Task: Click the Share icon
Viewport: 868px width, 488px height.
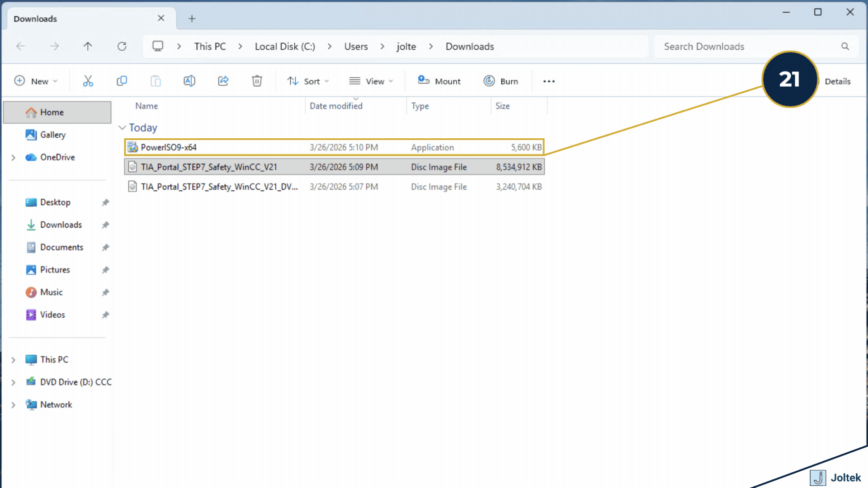Action: point(223,81)
